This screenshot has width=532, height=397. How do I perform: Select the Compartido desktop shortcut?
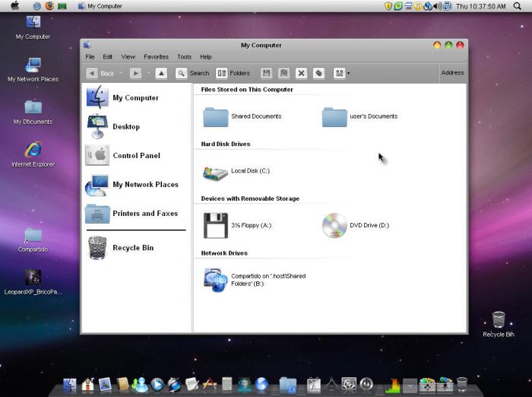point(33,240)
